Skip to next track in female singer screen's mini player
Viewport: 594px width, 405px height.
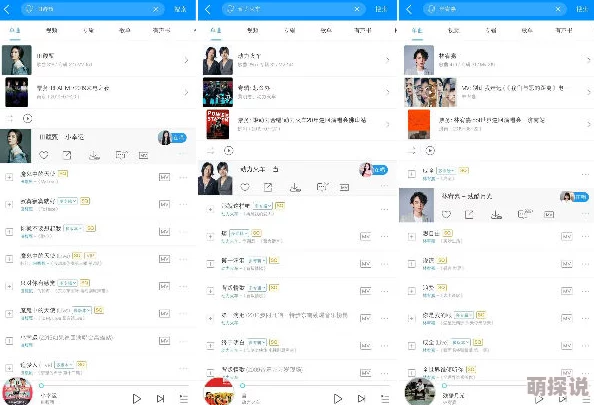tap(161, 399)
